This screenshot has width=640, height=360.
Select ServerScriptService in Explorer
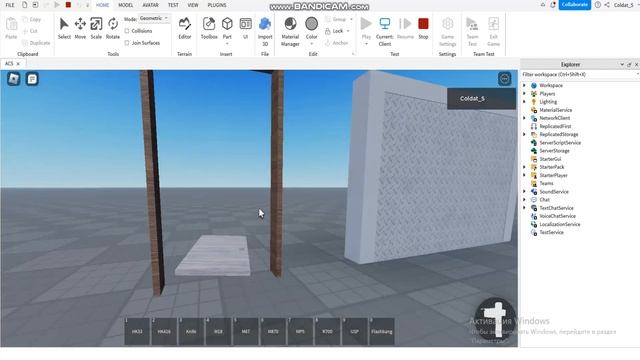pos(560,142)
